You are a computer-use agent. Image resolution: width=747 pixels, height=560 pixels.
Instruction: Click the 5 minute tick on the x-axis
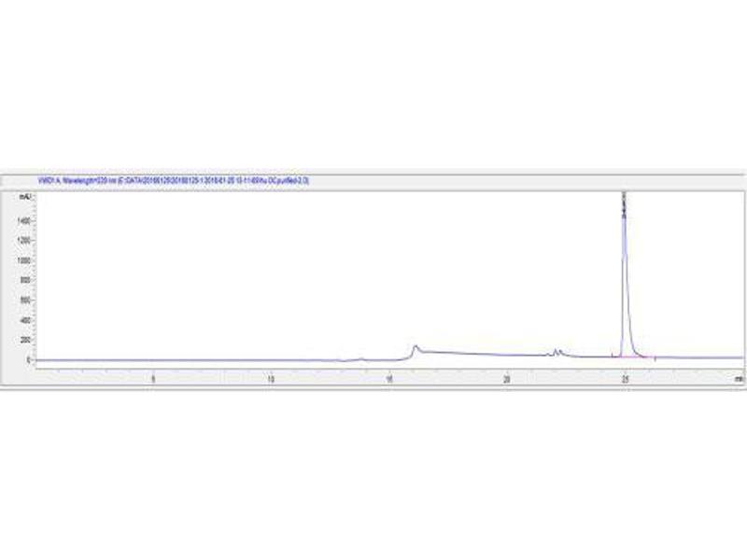[153, 379]
